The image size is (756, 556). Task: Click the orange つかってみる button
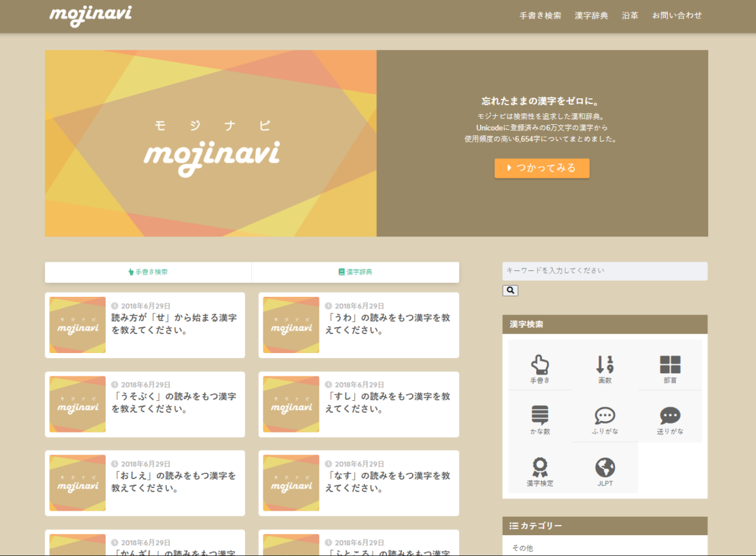[542, 168]
